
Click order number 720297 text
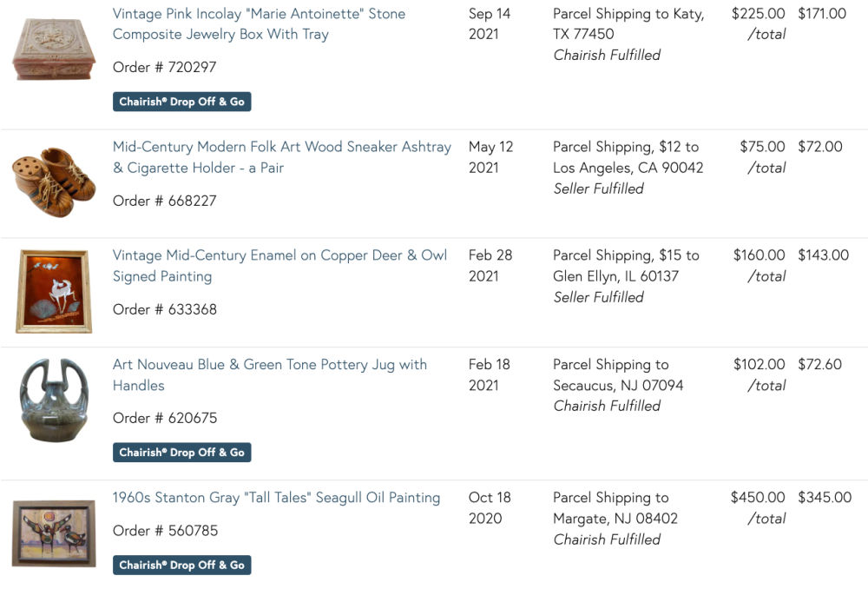(165, 67)
